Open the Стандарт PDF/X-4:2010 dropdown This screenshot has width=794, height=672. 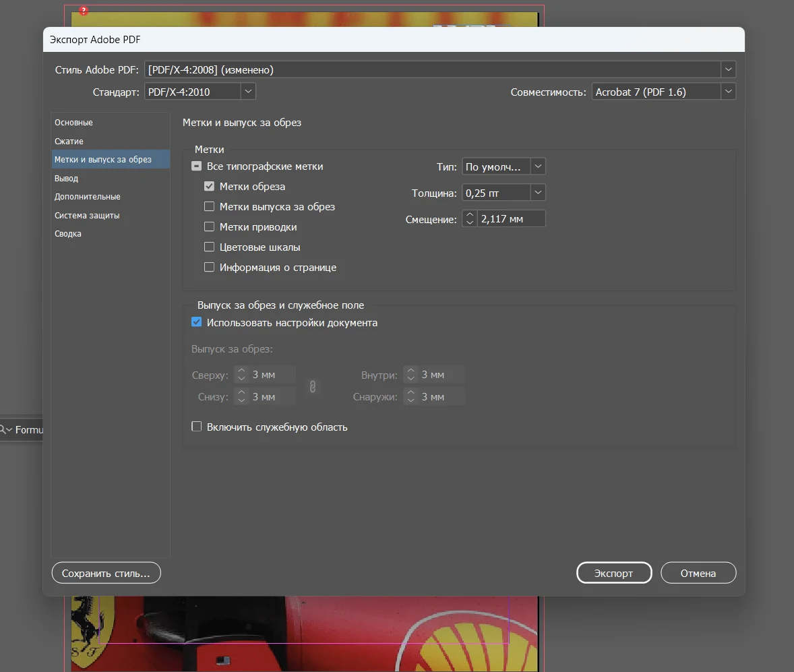pyautogui.click(x=248, y=92)
